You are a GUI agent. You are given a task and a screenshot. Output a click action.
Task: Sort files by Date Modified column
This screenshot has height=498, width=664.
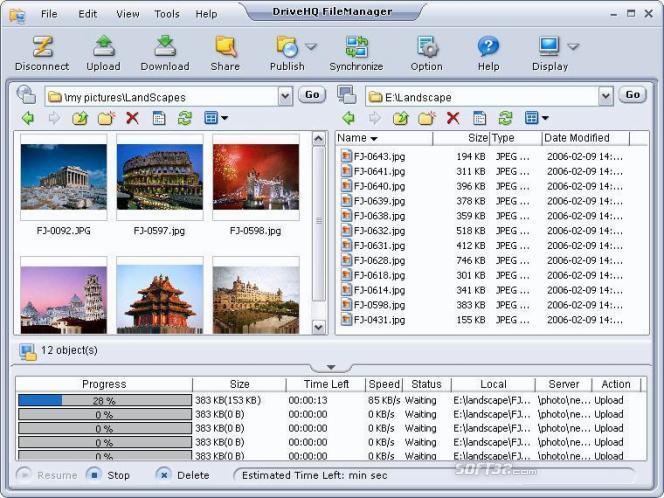click(580, 138)
